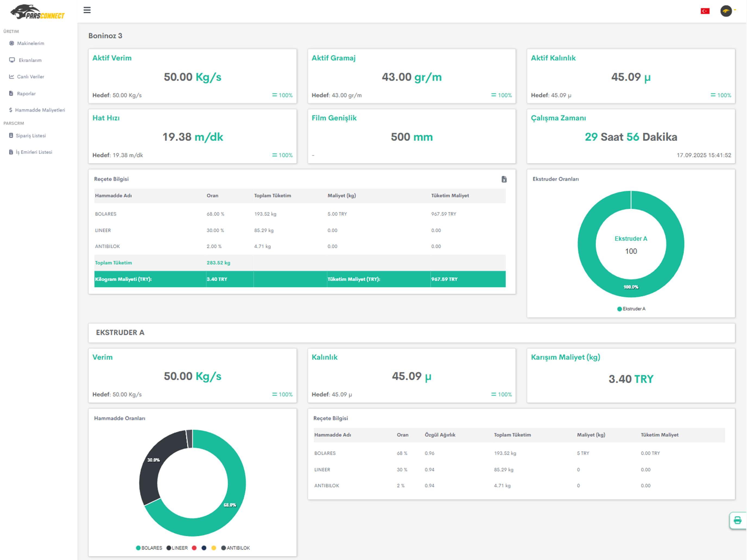The height and width of the screenshot is (560, 747).
Task: Click LINEER 30.00 % cell
Action: click(x=215, y=231)
